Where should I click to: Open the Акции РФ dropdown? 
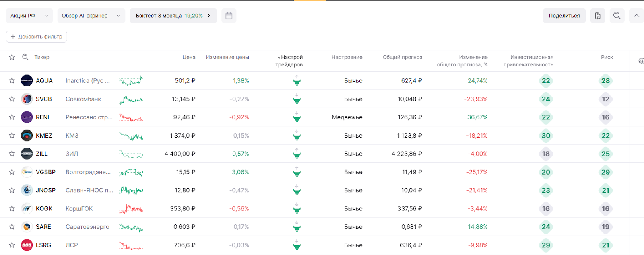click(x=29, y=16)
